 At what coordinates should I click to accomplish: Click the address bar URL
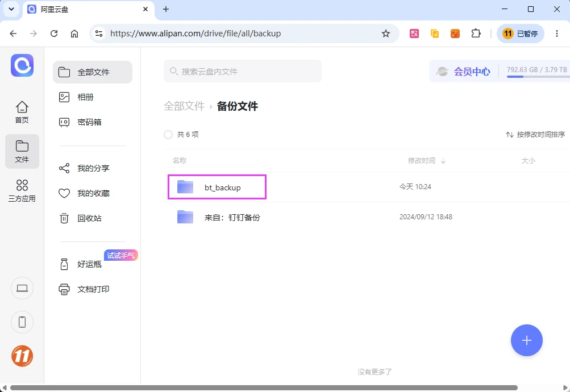click(x=195, y=34)
